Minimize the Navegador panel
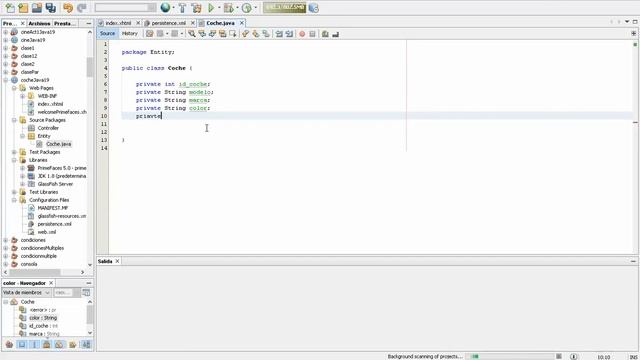The width and height of the screenshot is (640, 360). [x=89, y=283]
